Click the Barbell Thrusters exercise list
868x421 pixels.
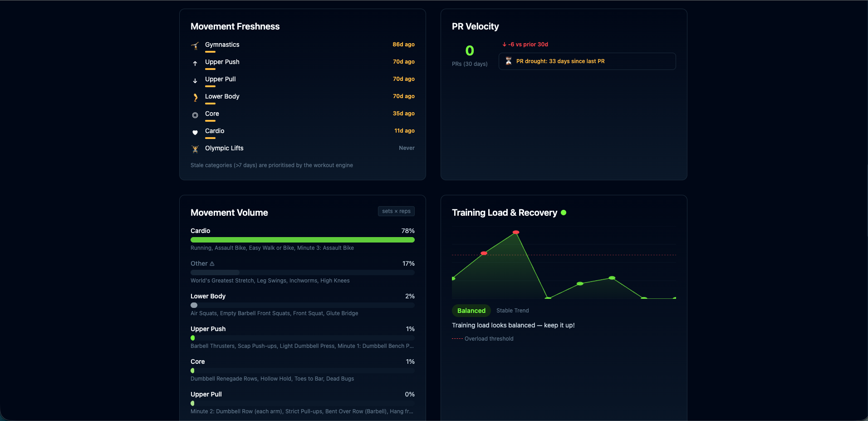[x=302, y=346]
